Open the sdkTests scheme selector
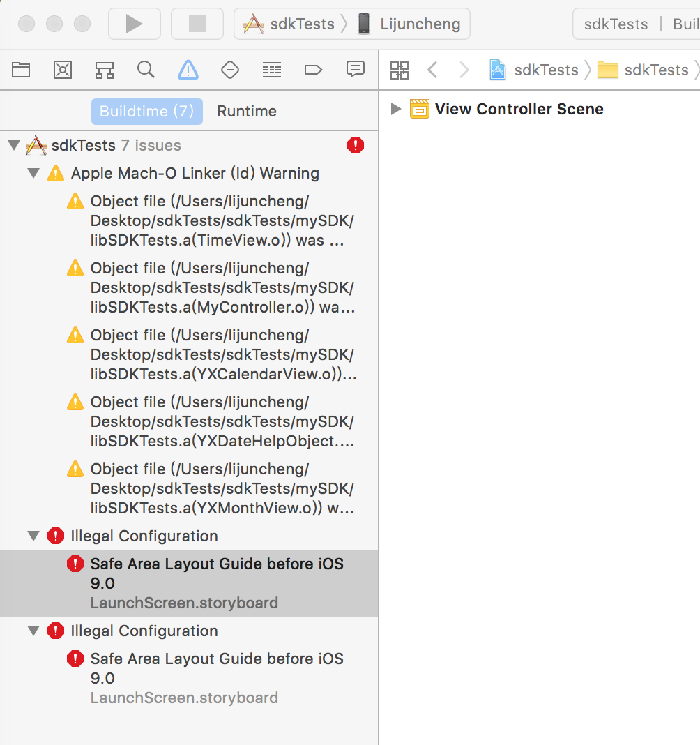Image resolution: width=700 pixels, height=745 pixels. click(289, 24)
